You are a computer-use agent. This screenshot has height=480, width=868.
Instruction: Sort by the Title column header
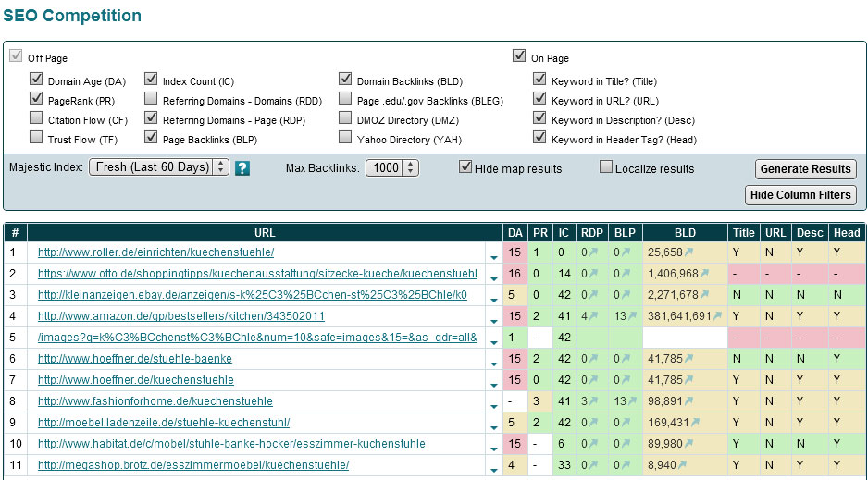743,233
